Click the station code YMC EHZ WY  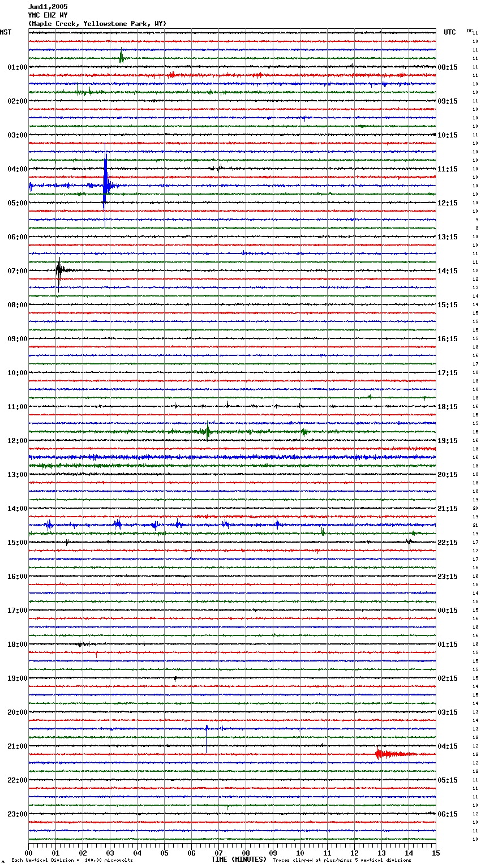48,15
